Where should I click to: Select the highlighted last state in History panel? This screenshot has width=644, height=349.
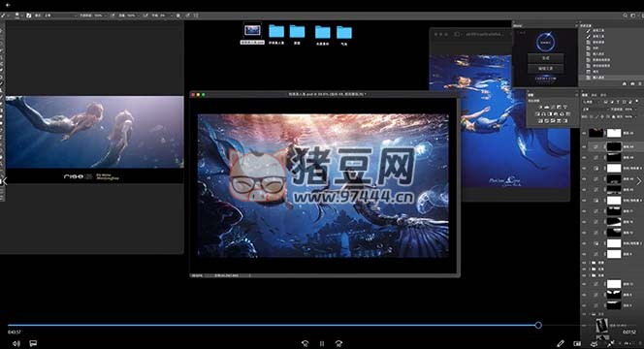(x=612, y=78)
